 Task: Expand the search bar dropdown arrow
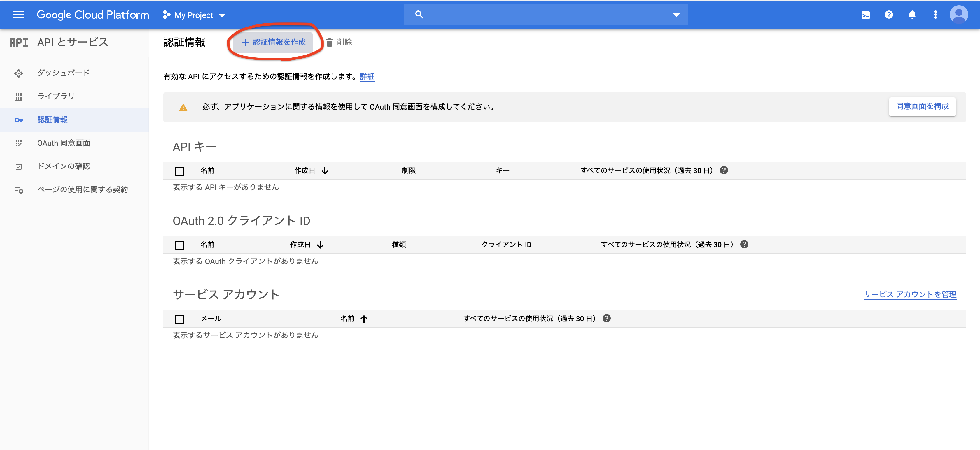click(x=676, y=15)
